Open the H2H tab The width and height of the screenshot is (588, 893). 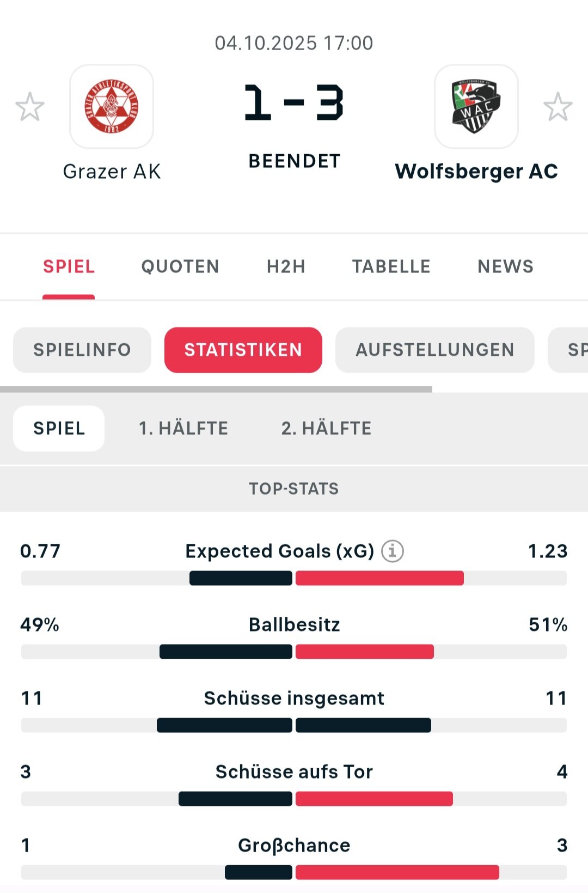[x=286, y=266]
